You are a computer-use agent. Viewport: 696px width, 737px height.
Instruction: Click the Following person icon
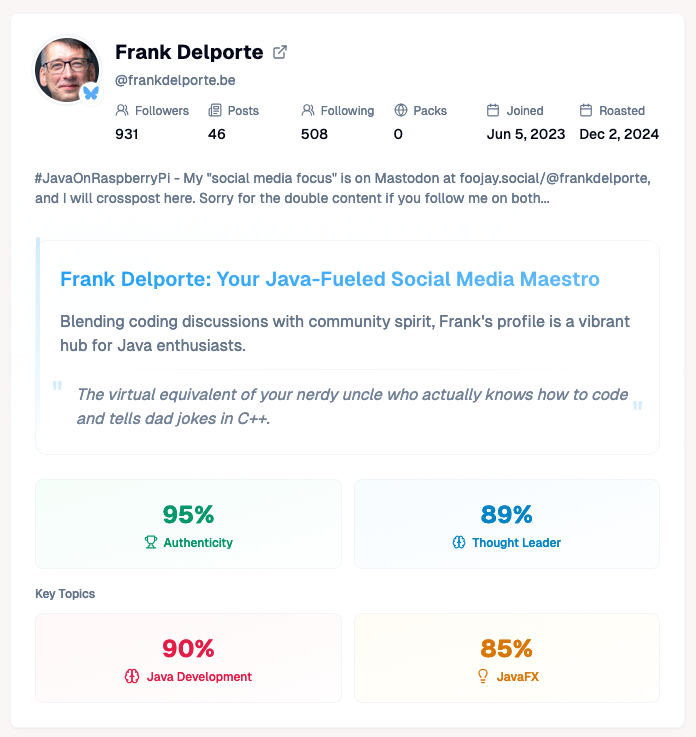[308, 111]
